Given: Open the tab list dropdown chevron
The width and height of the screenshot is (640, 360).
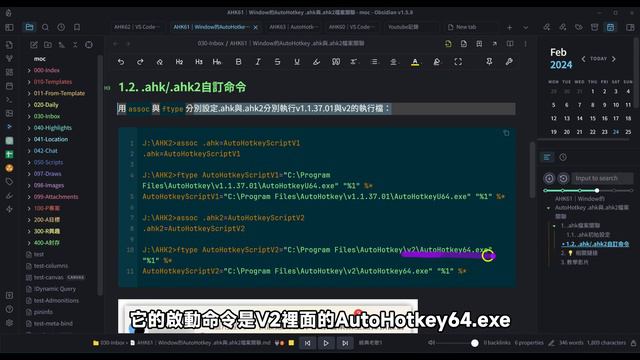Looking at the screenshot, I should [526, 27].
